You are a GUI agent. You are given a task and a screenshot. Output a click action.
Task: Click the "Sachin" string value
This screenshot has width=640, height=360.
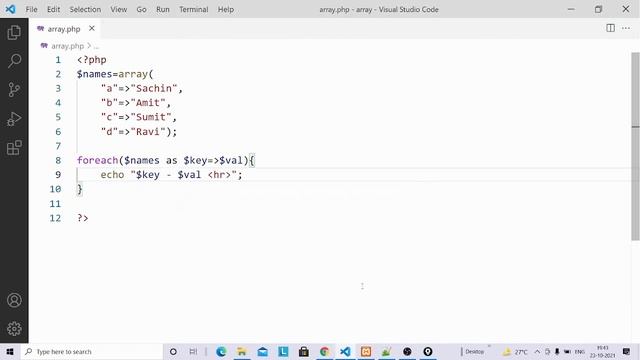154,89
